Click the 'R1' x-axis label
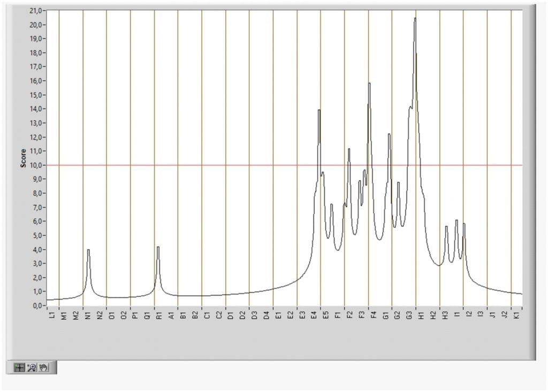The height and width of the screenshot is (392, 548). pyautogui.click(x=159, y=315)
